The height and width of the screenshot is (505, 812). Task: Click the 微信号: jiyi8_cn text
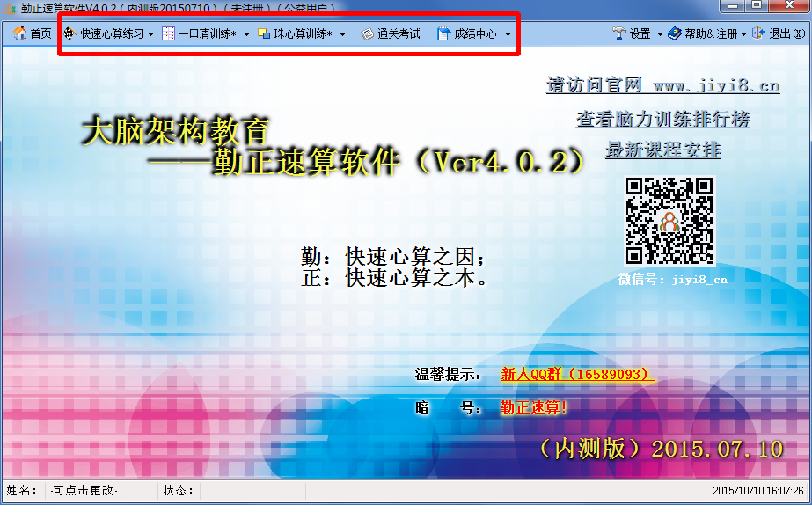[x=673, y=280]
